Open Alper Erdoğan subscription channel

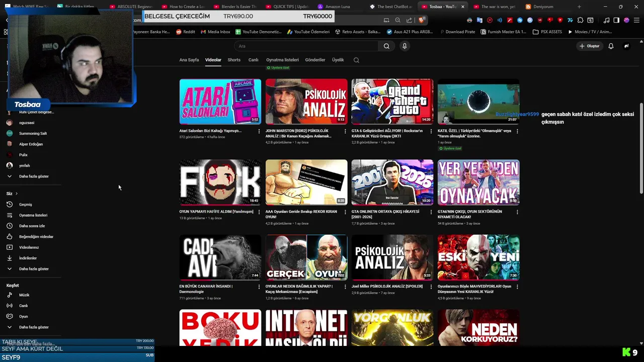coord(30,144)
